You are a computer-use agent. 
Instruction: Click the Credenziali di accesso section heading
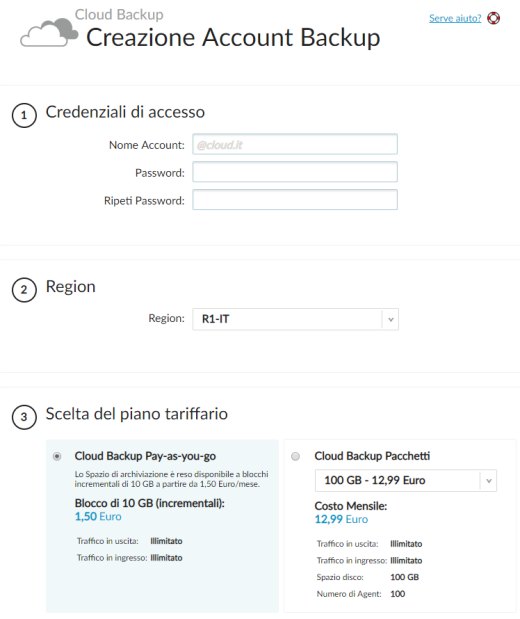pyautogui.click(x=125, y=112)
